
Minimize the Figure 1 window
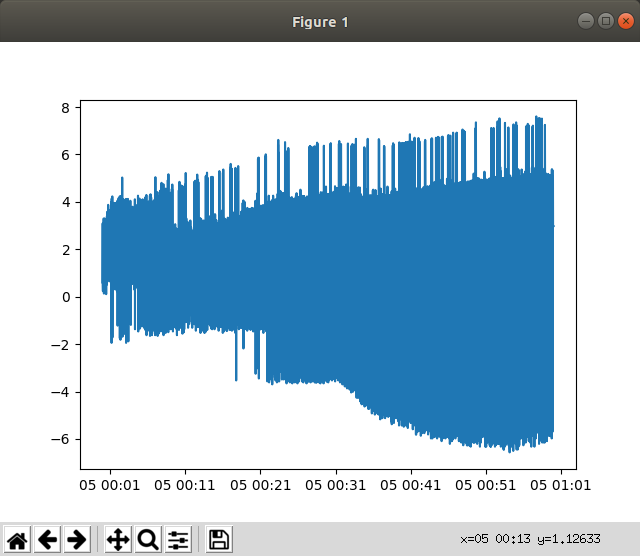585,21
